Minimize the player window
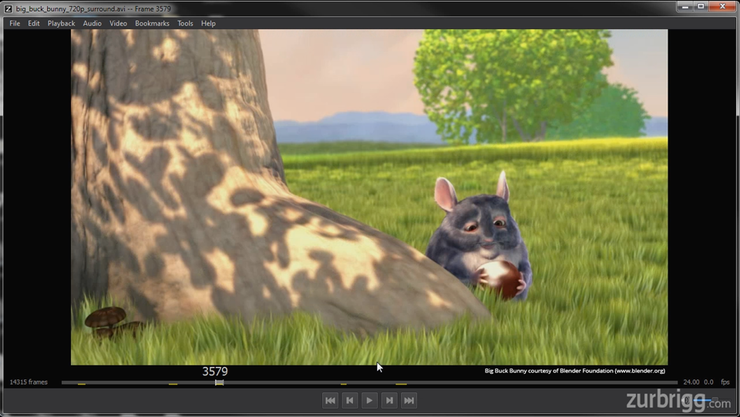This screenshot has height=417, width=740. (x=685, y=7)
